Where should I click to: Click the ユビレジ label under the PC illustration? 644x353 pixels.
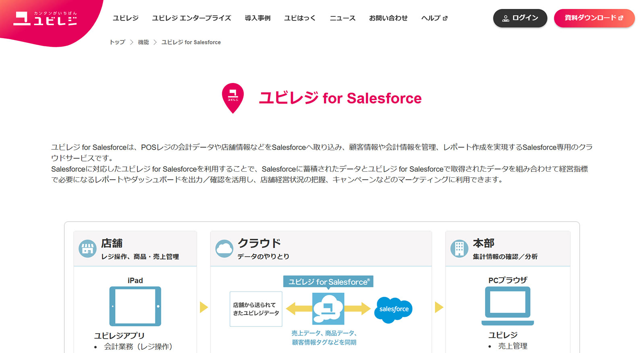[503, 335]
